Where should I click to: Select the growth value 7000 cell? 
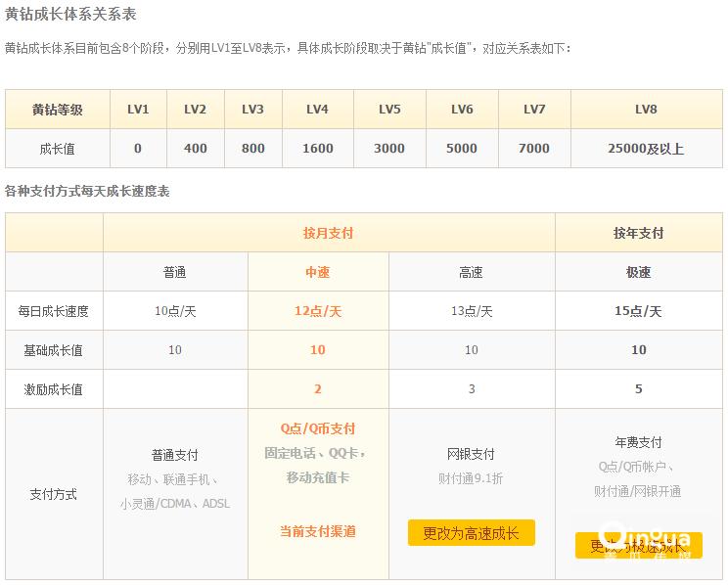pos(534,149)
